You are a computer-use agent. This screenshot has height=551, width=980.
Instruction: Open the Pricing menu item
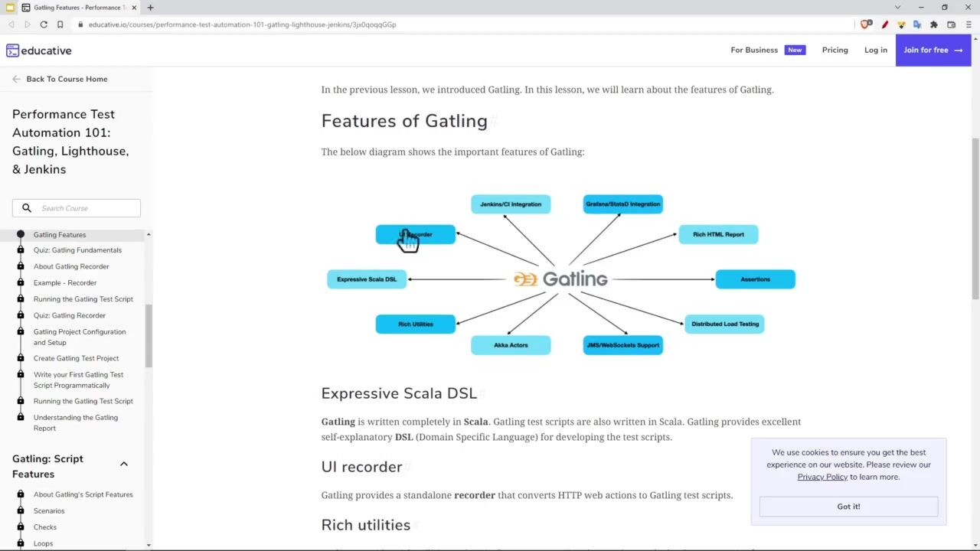835,51
